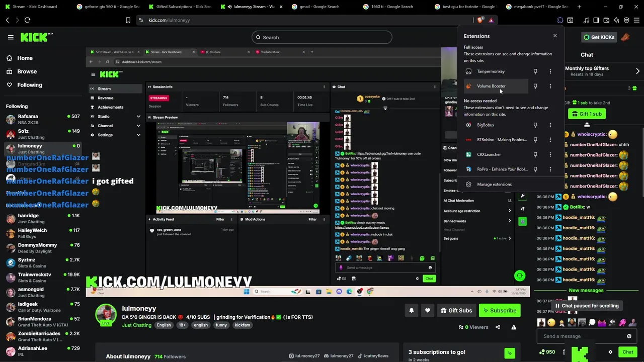Show the browser sidebar panel icon

coord(596,20)
